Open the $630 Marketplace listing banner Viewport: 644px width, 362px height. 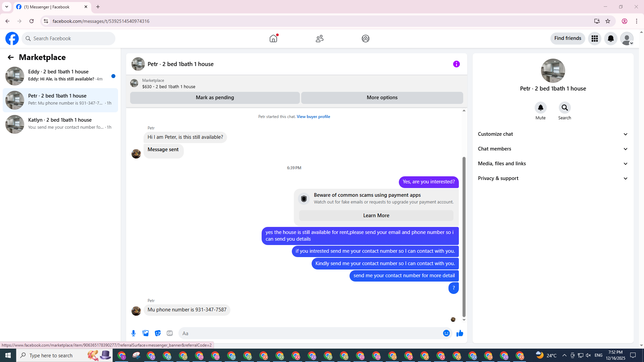pos(297,83)
